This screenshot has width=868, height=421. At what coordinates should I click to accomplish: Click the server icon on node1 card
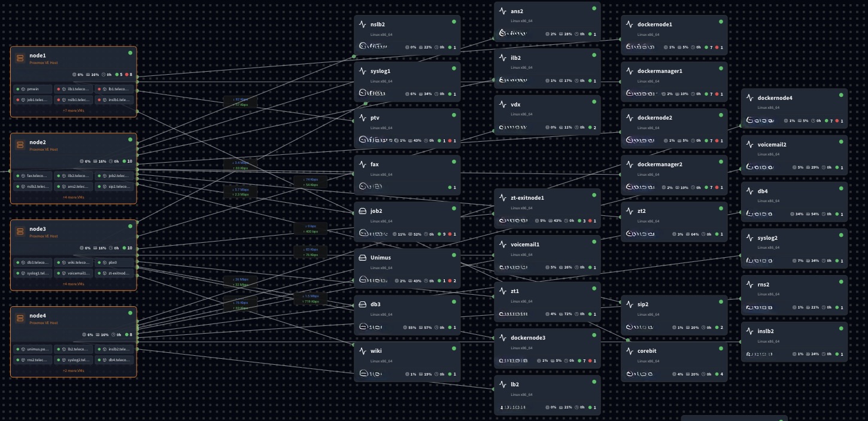coord(20,58)
